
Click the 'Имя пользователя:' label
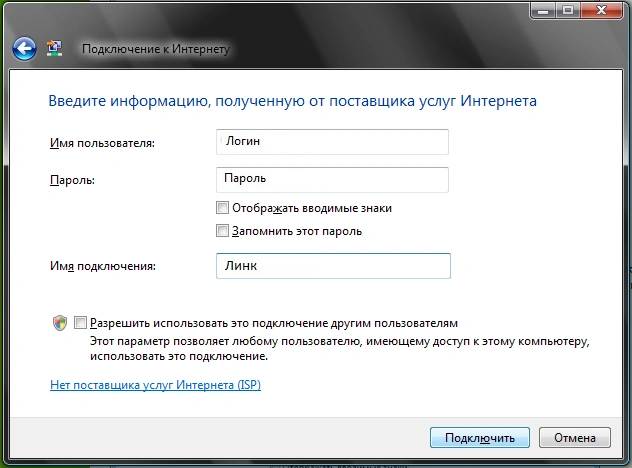[102, 144]
